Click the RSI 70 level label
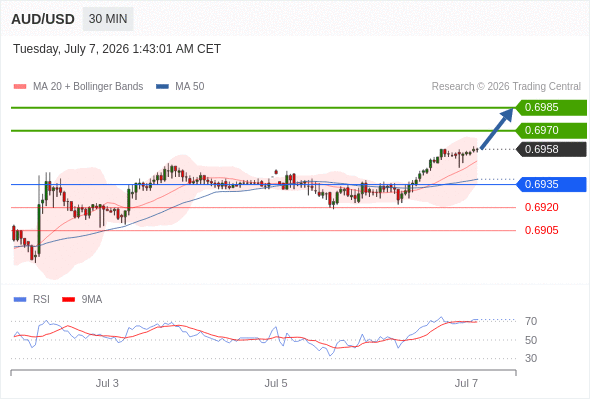This screenshot has height=400, width=590. [x=531, y=321]
